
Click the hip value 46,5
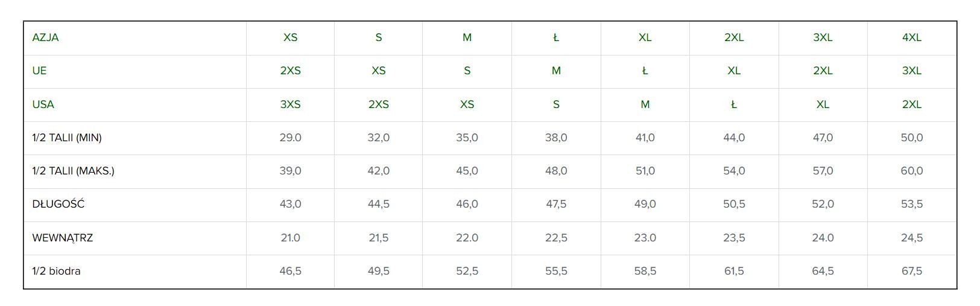pos(290,271)
